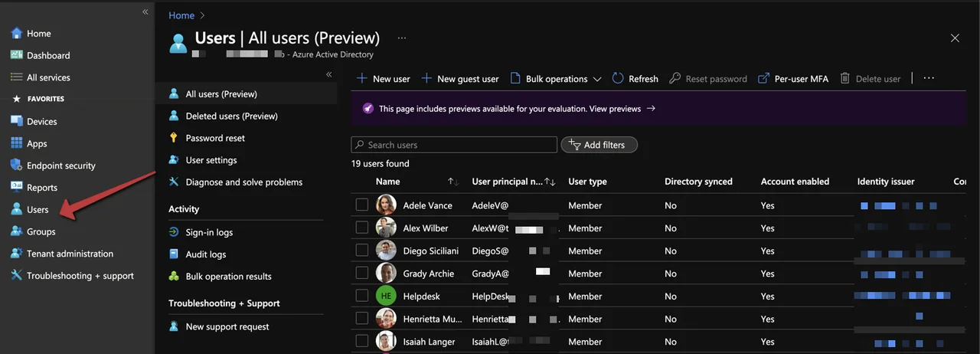Open the Alex Wilber user name

point(426,228)
